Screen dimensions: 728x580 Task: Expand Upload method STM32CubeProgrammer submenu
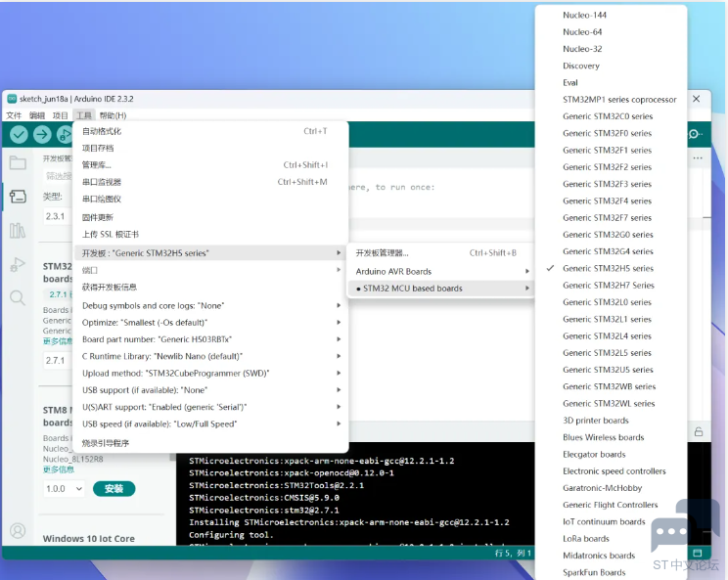tap(210, 373)
